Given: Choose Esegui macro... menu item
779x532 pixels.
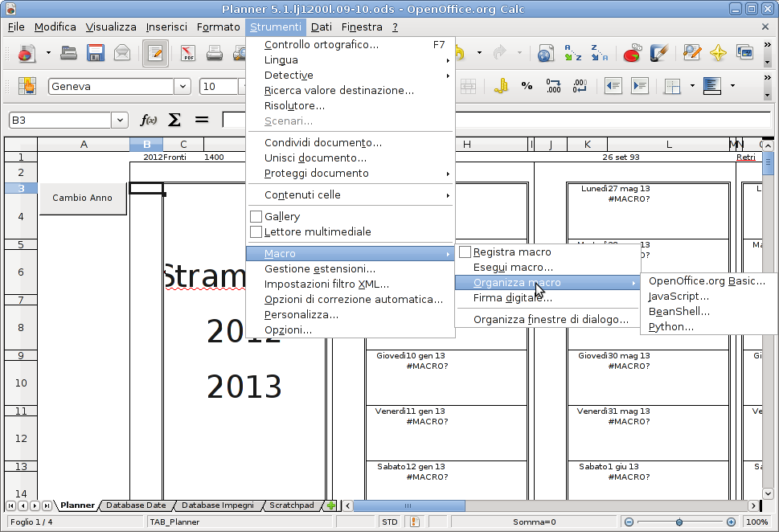Looking at the screenshot, I should pyautogui.click(x=547, y=268).
